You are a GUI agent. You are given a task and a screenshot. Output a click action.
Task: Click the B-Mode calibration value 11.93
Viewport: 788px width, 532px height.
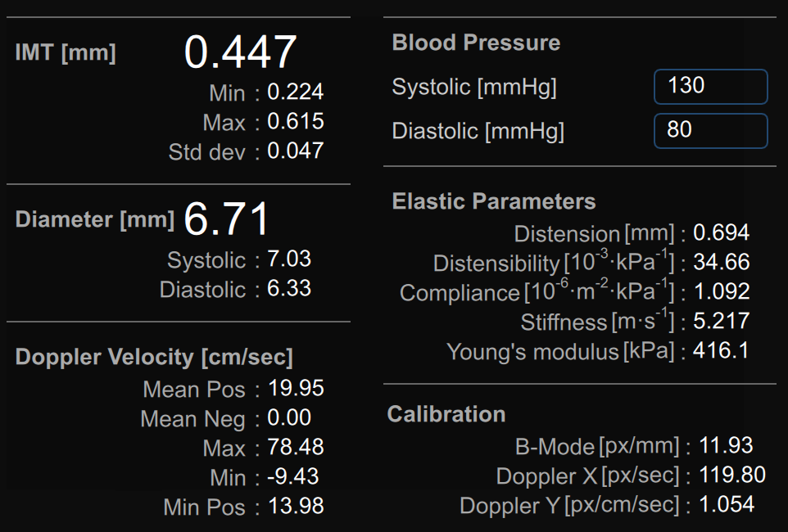tap(728, 447)
